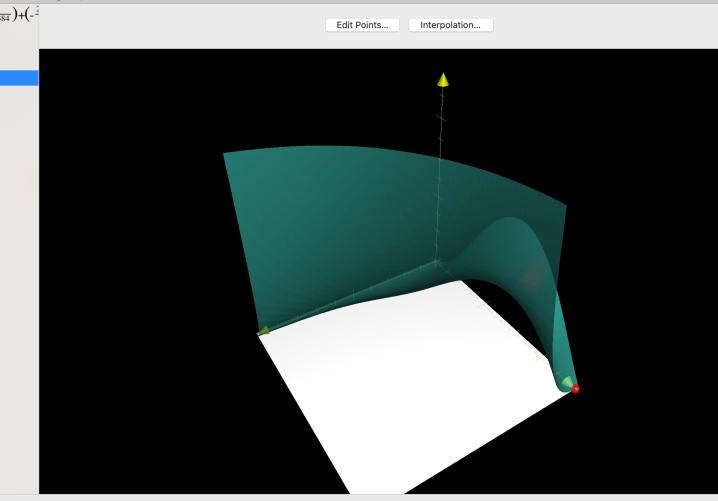Screen dimensions: 718x501
Task: Click the faint pink spot on the teal surface
Action: coord(531,278)
